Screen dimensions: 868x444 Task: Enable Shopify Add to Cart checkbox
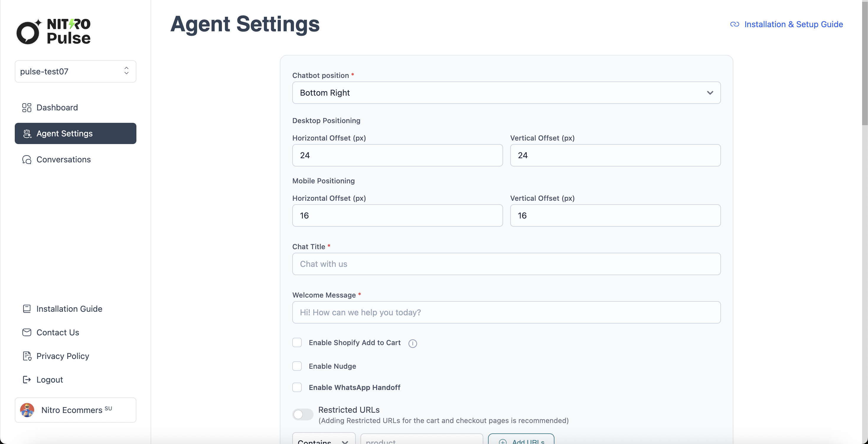[297, 342]
